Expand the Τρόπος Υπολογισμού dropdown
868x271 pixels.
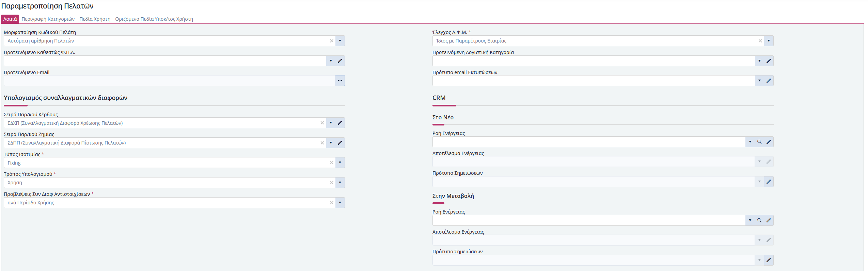(x=340, y=183)
